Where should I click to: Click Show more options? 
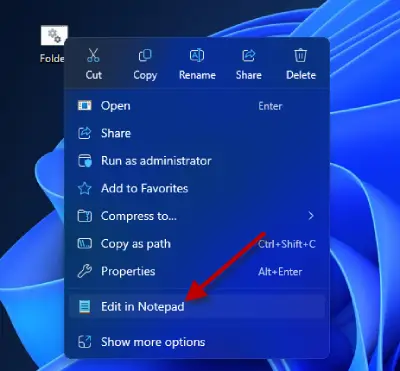coord(197,342)
